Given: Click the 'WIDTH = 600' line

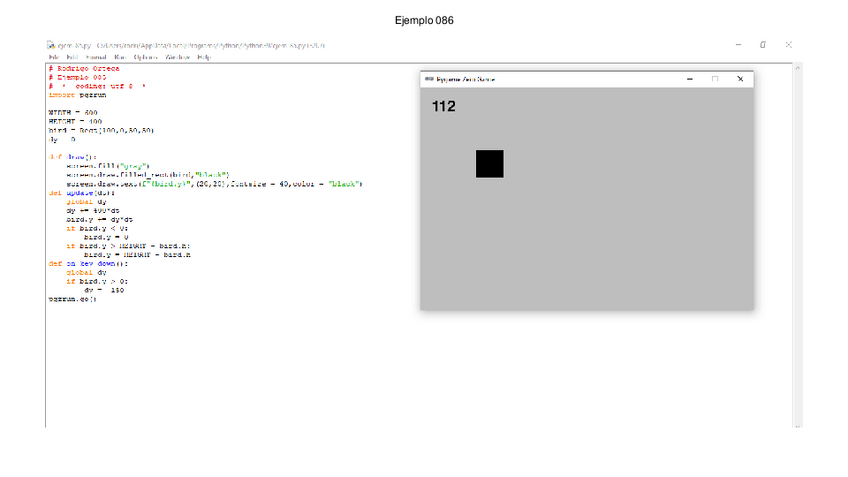Looking at the screenshot, I should click(73, 113).
